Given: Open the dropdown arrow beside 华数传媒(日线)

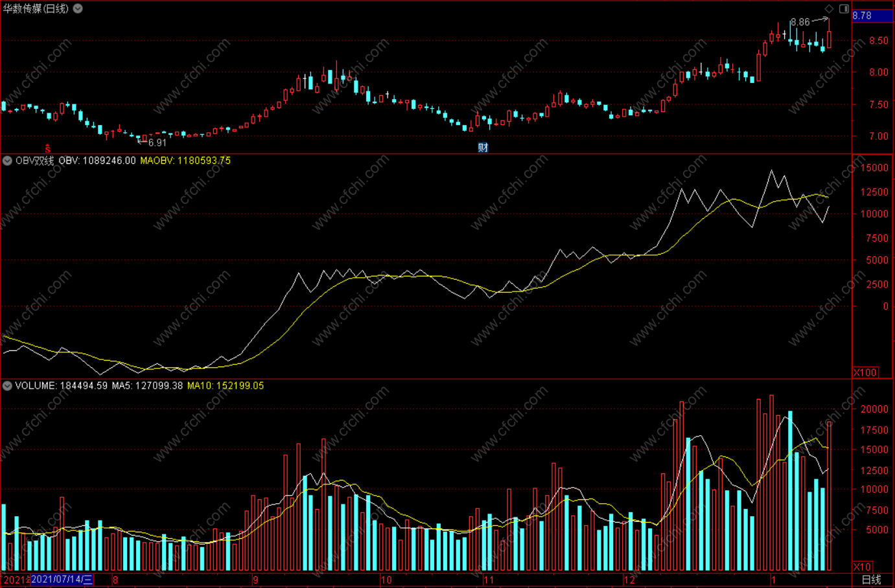Looking at the screenshot, I should (x=78, y=8).
